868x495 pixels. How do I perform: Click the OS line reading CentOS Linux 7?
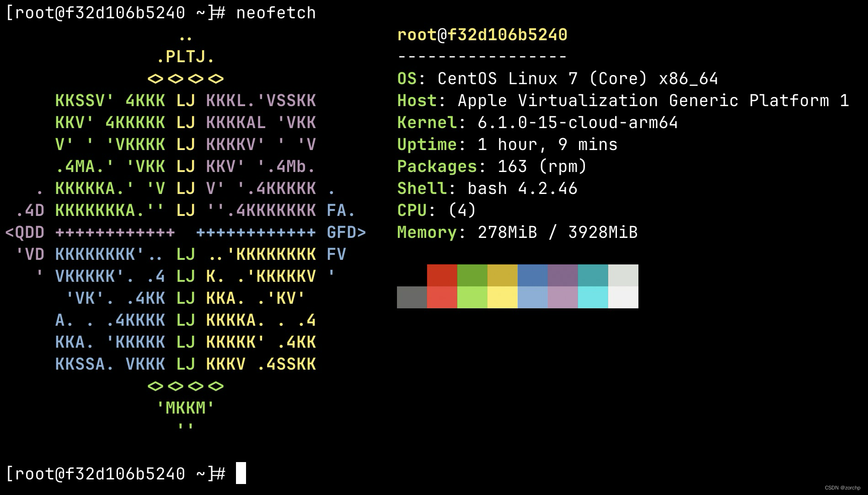click(557, 79)
